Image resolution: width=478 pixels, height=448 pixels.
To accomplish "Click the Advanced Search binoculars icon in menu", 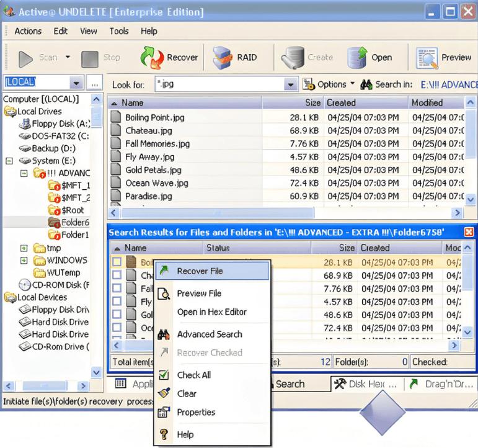I will 164,334.
